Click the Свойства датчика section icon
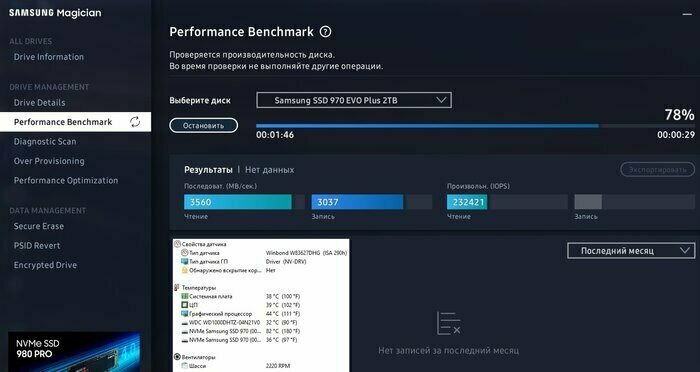 [177, 244]
